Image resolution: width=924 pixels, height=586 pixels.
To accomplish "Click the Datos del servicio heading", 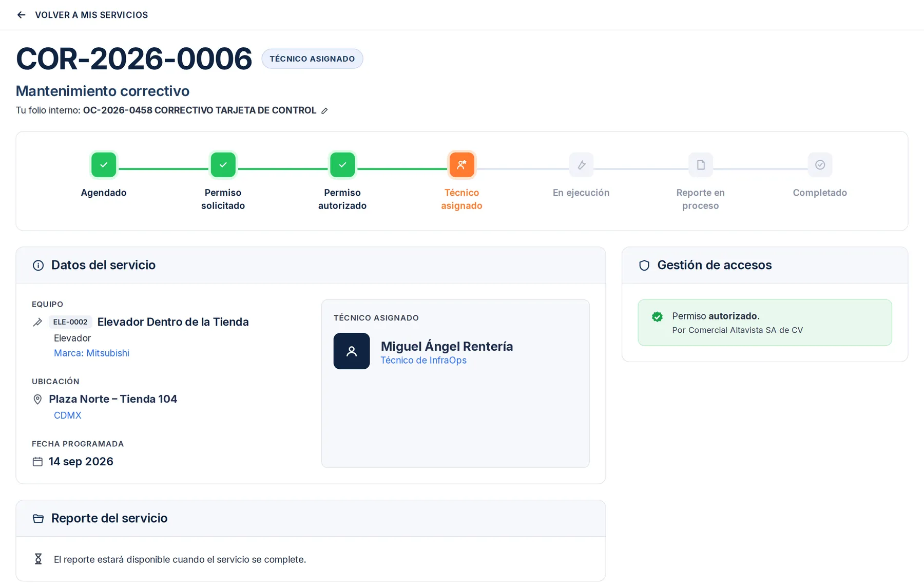I will point(103,265).
